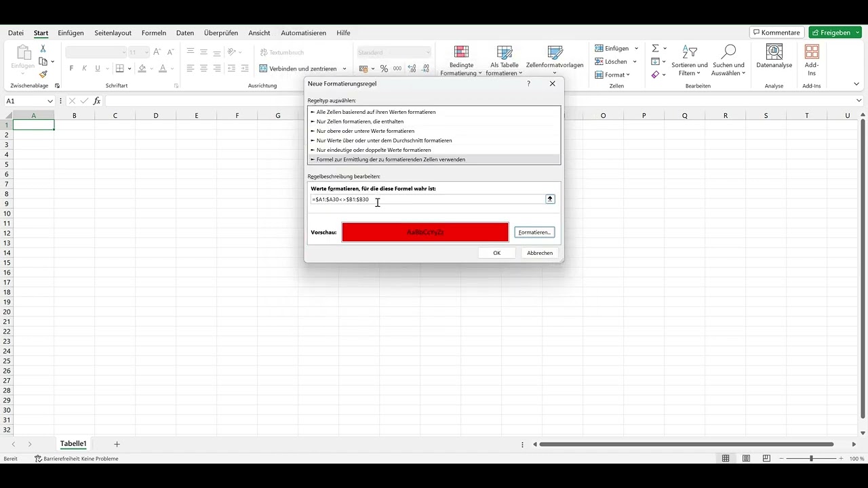Click the accounting number format icon
Image resolution: width=868 pixels, height=488 pixels.
coord(363,68)
